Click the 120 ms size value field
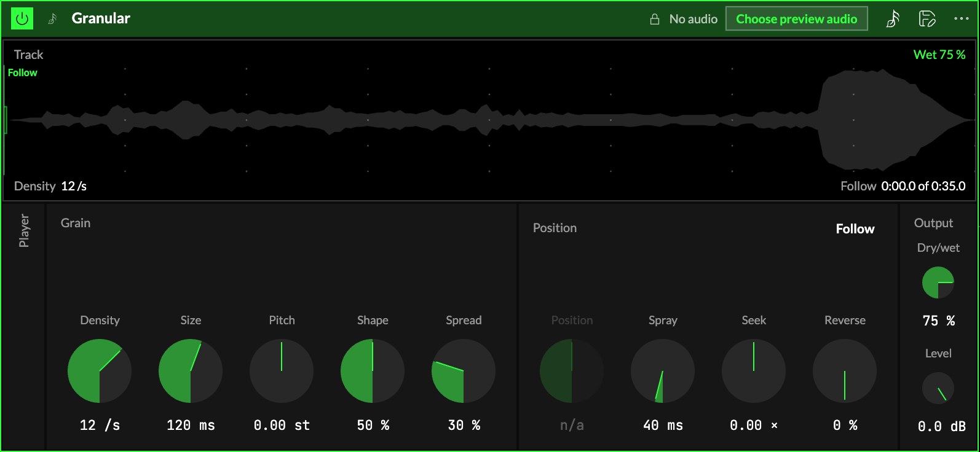980x452 pixels. (x=191, y=425)
